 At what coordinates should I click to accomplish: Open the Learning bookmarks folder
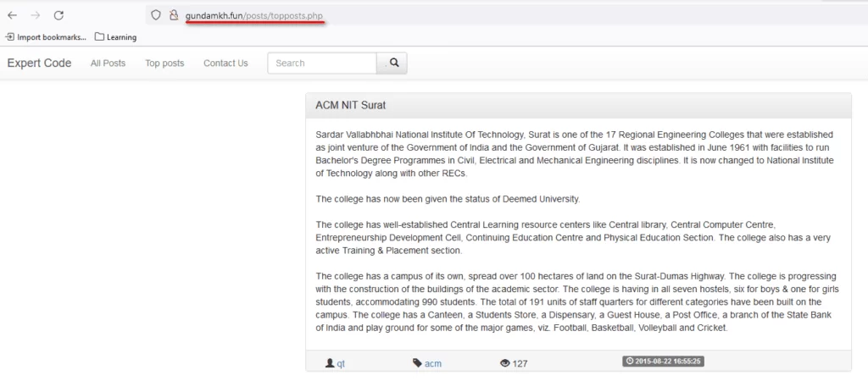tap(116, 37)
